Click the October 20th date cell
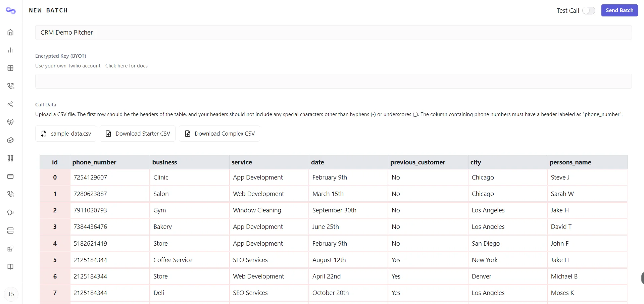The height and width of the screenshot is (304, 644). coord(348,293)
